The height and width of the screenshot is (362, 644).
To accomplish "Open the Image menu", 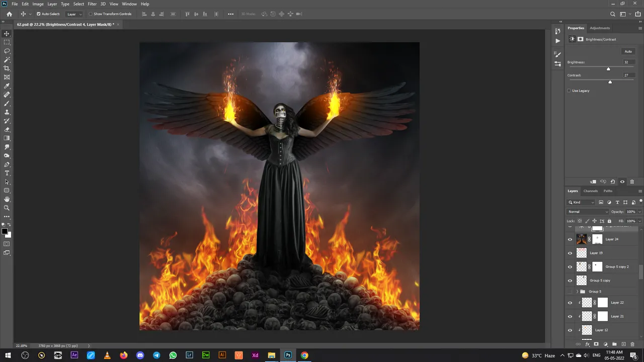I will pos(38,4).
